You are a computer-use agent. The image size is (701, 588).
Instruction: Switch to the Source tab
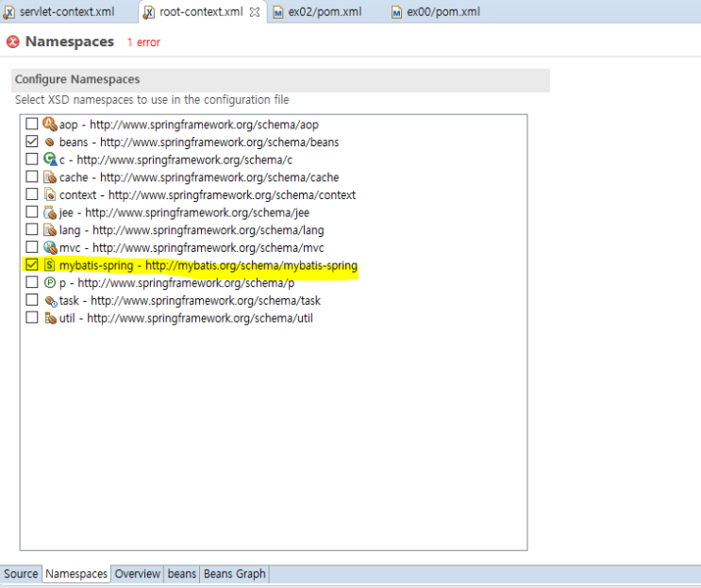coord(21,574)
